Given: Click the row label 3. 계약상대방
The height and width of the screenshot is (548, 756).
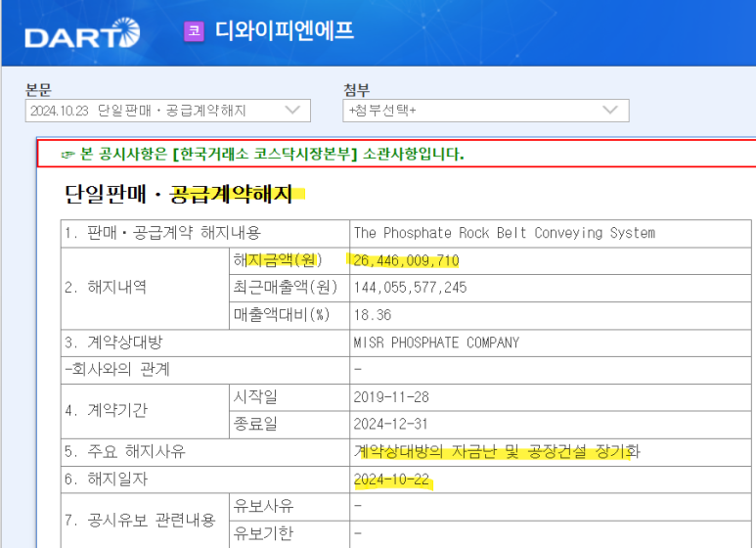Looking at the screenshot, I should pyautogui.click(x=113, y=342).
